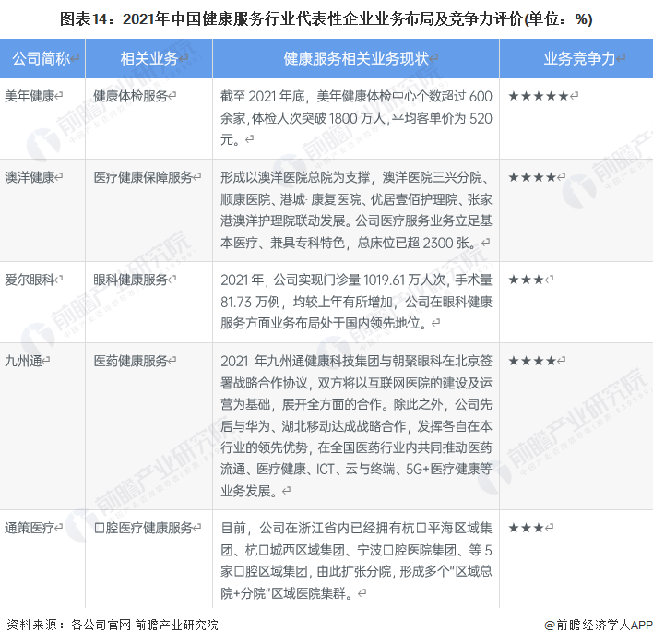Click the text '公司实现门诊量 1019.61 万人次'

point(361,280)
